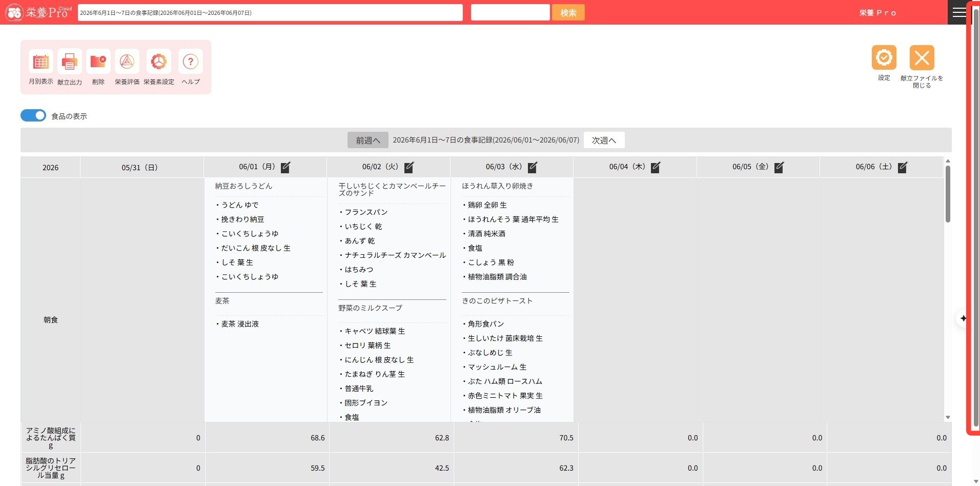Open the help (ヘルプ) icon
The image size is (980, 486).
click(x=190, y=62)
